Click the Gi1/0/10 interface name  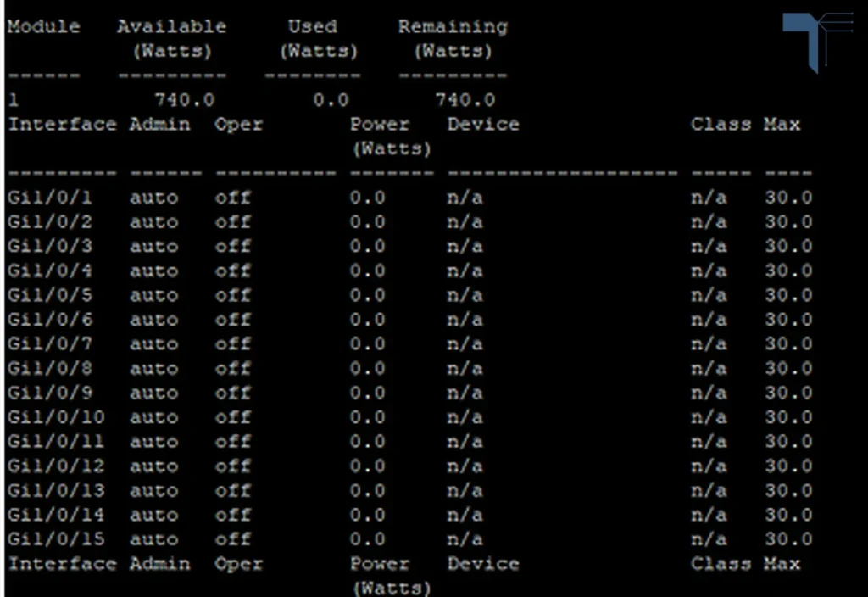(x=56, y=417)
